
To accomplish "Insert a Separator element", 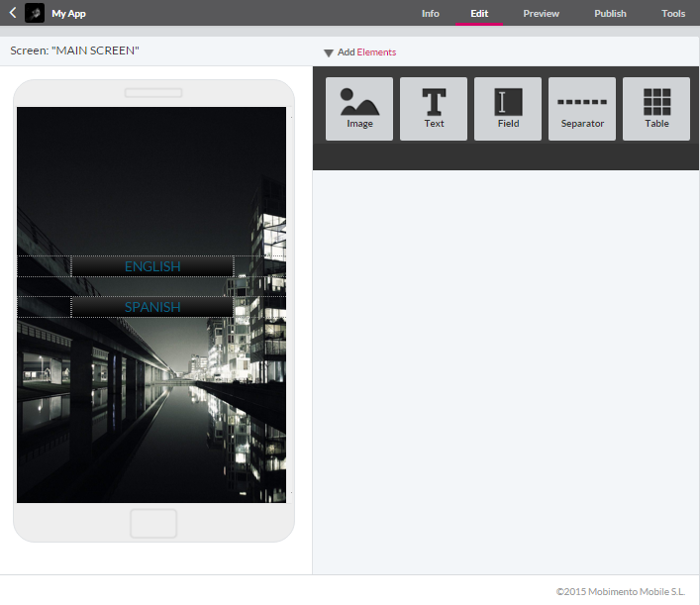I will tap(582, 109).
